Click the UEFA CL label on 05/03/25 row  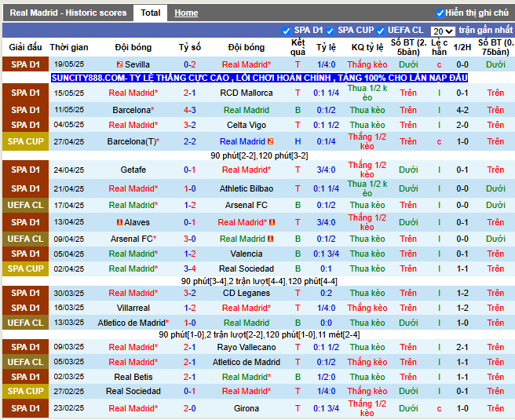(x=25, y=362)
